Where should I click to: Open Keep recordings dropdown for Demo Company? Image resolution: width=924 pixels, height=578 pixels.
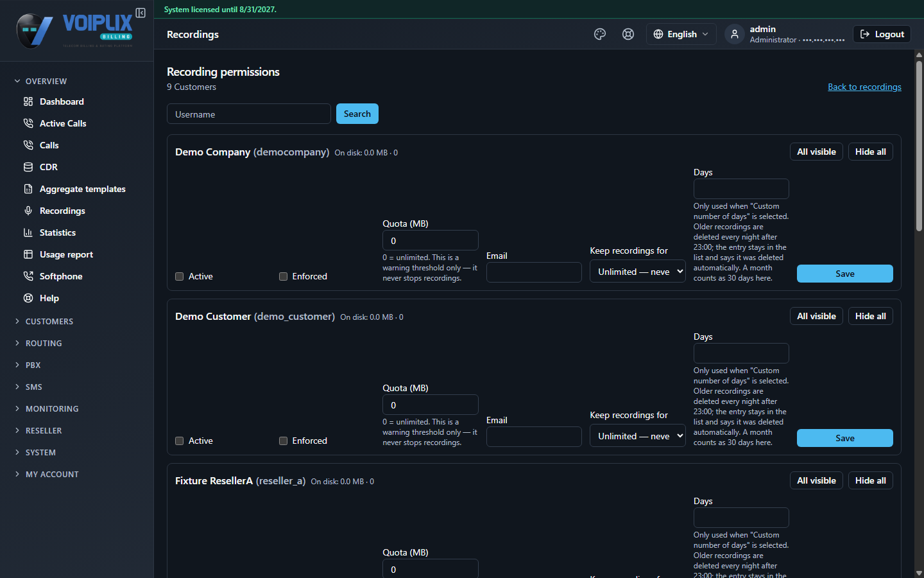[x=638, y=272]
